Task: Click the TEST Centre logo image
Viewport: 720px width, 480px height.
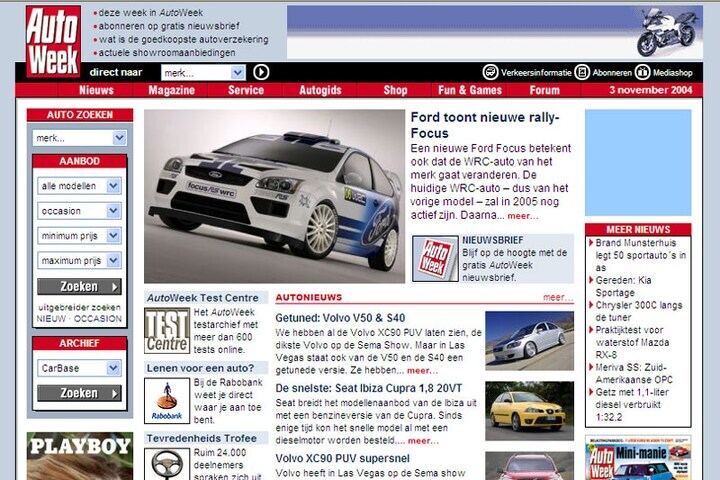Action: pyautogui.click(x=167, y=331)
